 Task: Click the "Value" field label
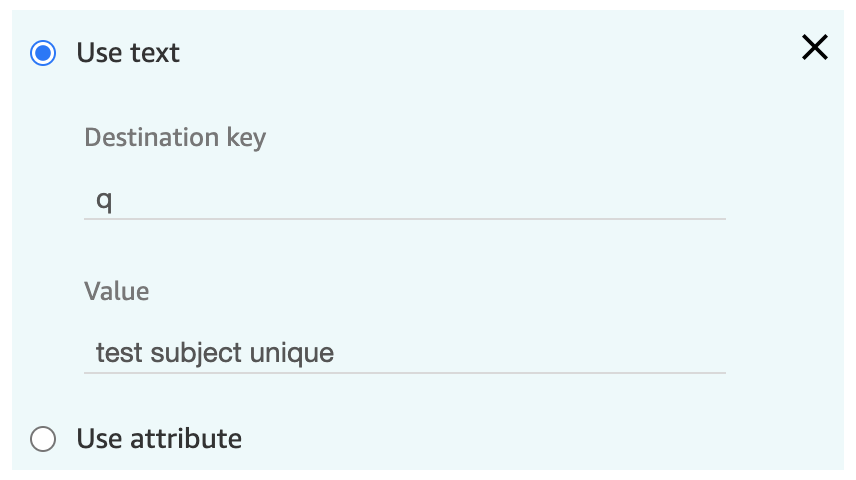tap(117, 292)
